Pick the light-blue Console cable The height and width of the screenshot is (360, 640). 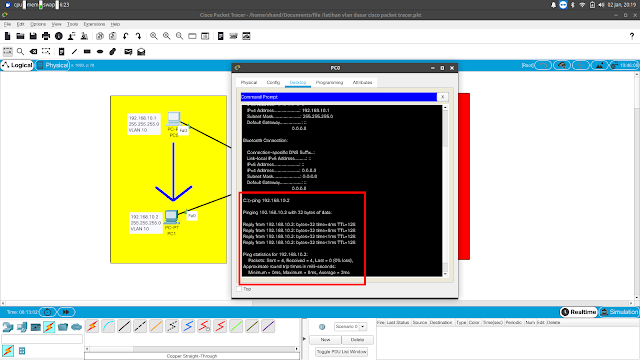tap(109, 326)
